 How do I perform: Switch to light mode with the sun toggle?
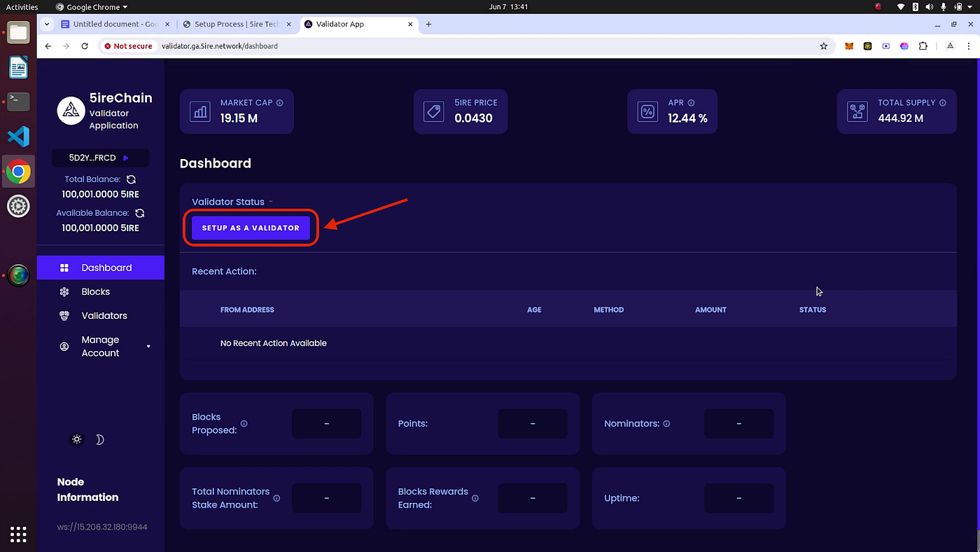(x=76, y=439)
